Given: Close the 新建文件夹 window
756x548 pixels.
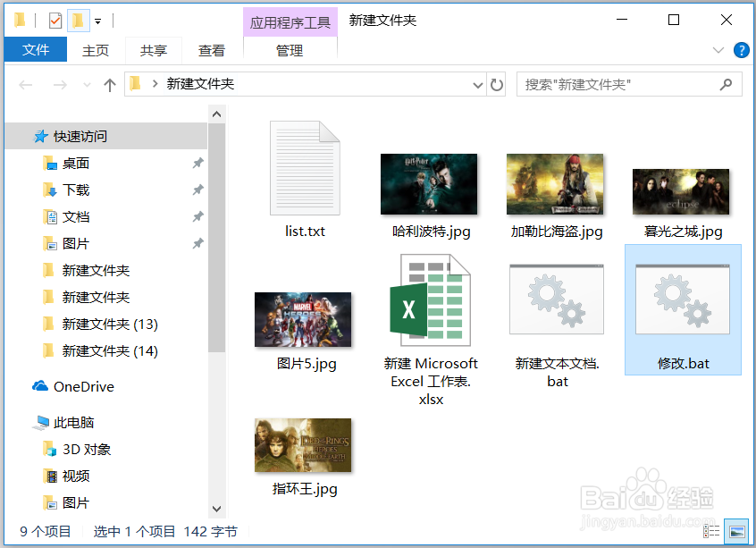Looking at the screenshot, I should [x=727, y=20].
